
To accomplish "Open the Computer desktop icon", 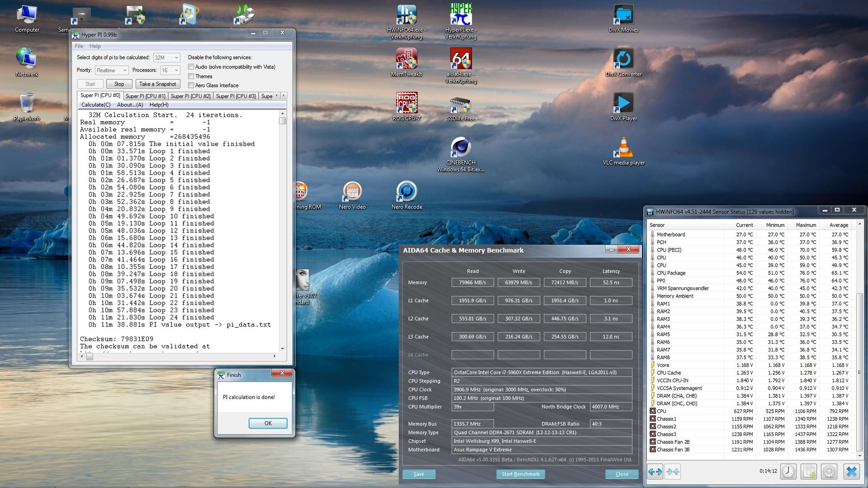I will (27, 19).
